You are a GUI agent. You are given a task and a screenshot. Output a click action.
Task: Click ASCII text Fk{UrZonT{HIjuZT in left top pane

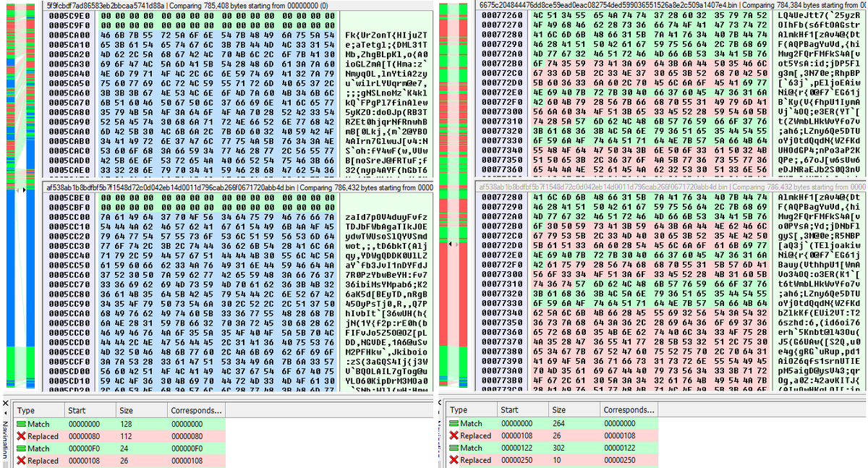pyautogui.click(x=386, y=33)
